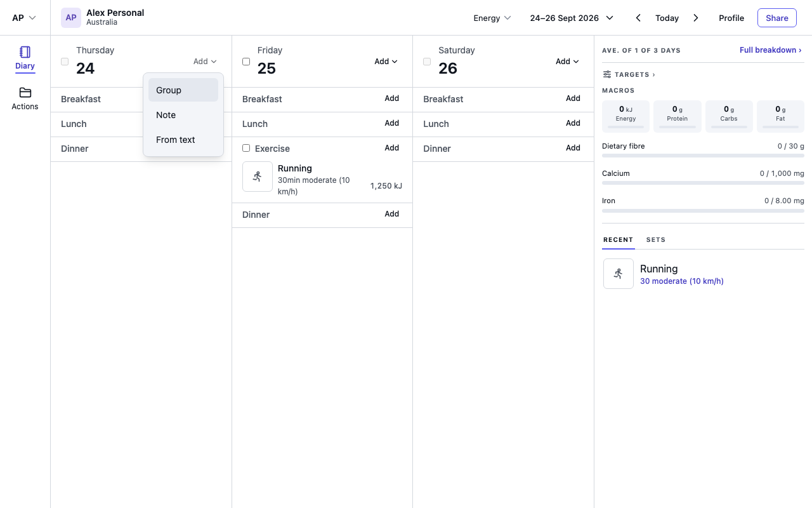Toggle the Thursday 24 day checkbox
Image resolution: width=812 pixels, height=508 pixels.
pos(65,62)
